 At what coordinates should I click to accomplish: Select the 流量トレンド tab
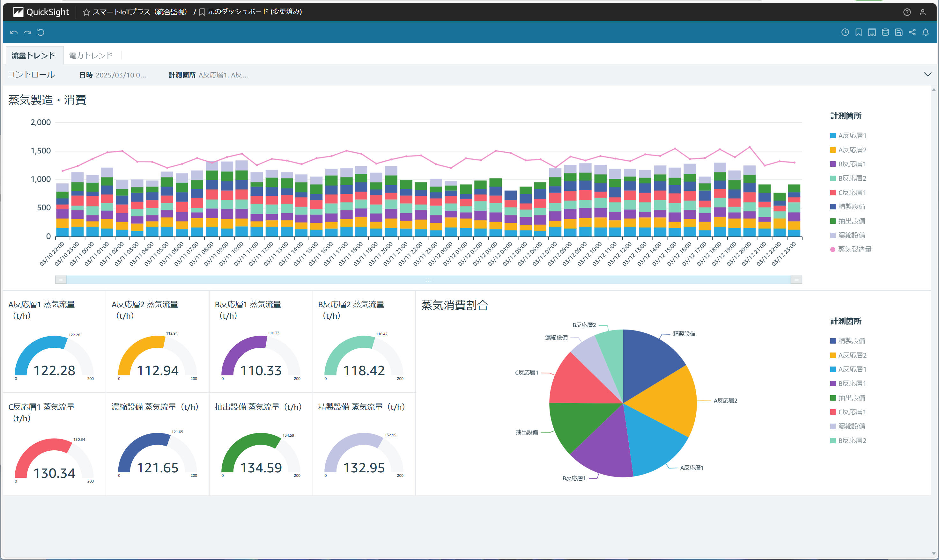click(x=33, y=55)
